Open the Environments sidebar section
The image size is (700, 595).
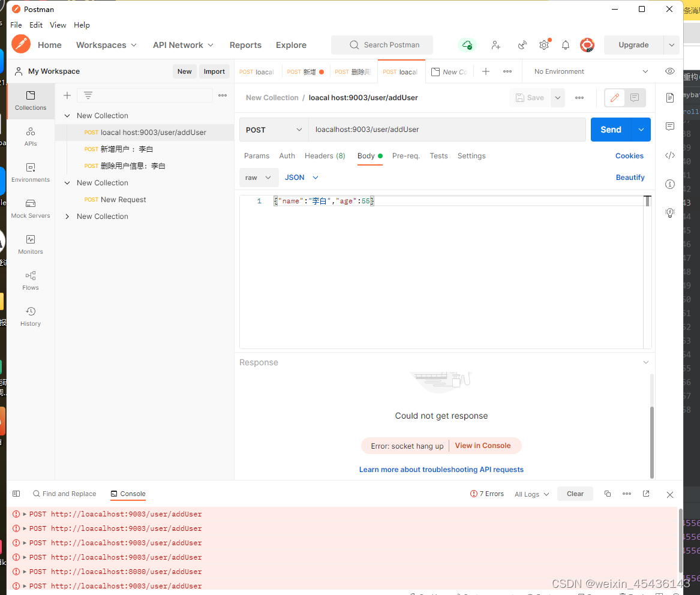(31, 173)
